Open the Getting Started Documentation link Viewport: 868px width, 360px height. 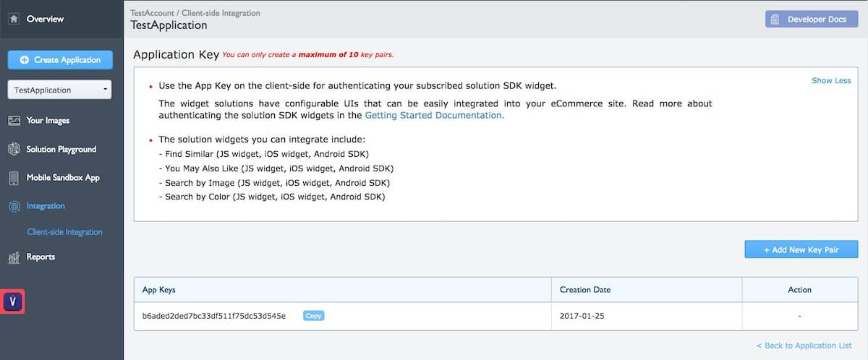(434, 115)
